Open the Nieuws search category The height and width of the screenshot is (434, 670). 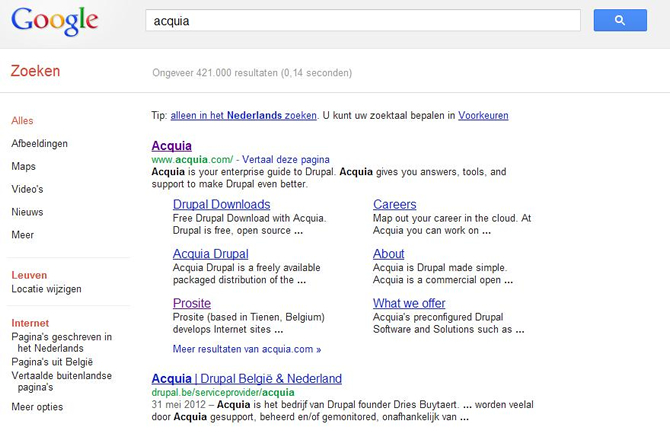click(x=27, y=212)
